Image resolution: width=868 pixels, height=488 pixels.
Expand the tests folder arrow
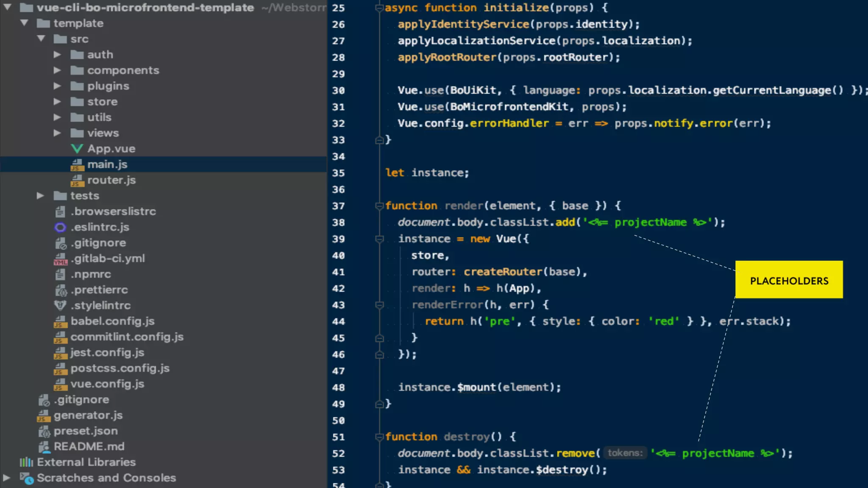click(40, 196)
